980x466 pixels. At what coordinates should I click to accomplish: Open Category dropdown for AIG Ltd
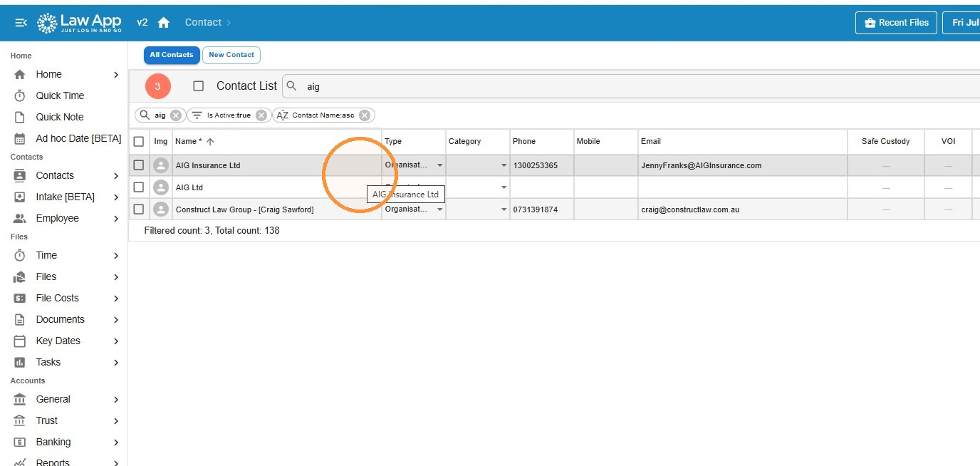[x=504, y=187]
